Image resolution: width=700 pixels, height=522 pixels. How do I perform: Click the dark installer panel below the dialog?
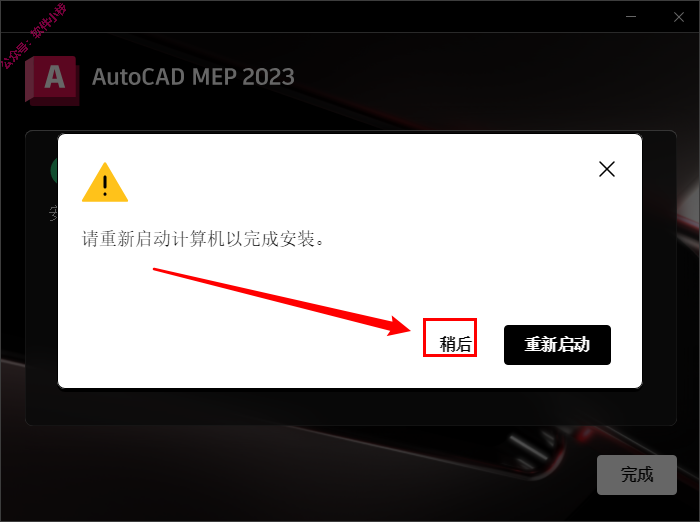[350, 407]
